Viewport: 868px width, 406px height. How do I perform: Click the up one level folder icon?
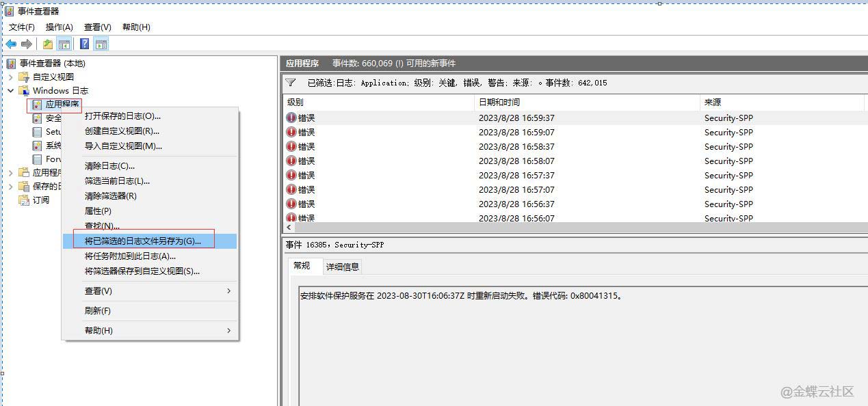[48, 44]
